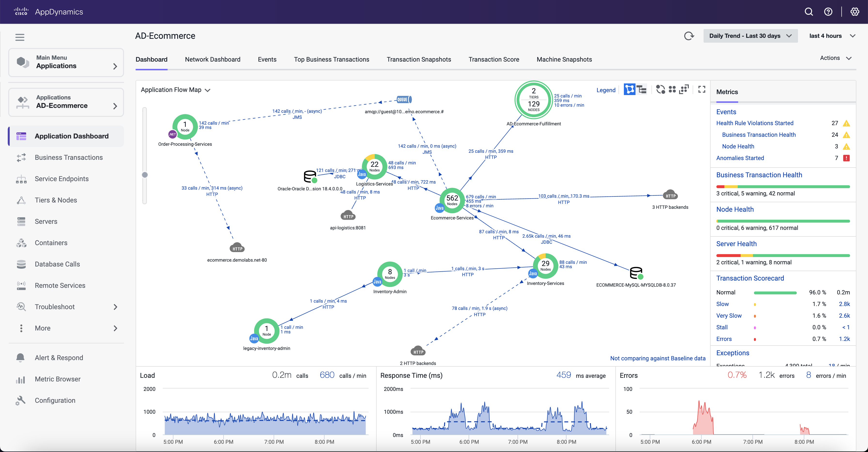Expand the Application Flow Map dropdown

tap(176, 90)
